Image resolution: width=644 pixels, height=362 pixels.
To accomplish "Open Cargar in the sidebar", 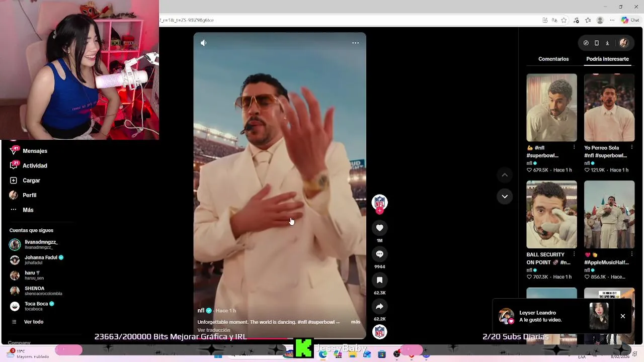I will point(31,180).
